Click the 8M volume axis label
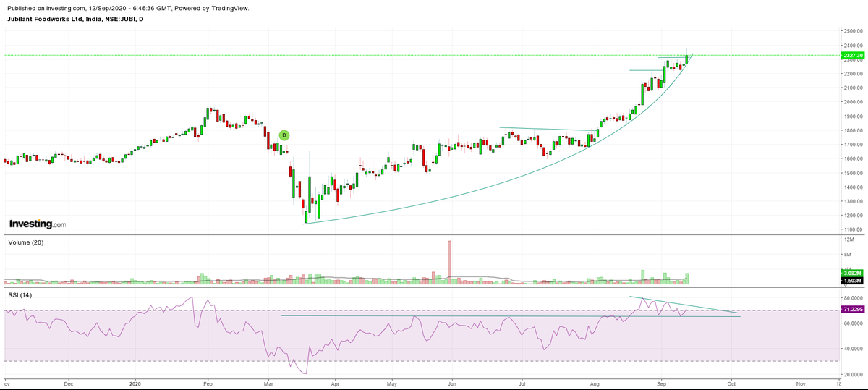This screenshot has height=390, width=868. point(848,254)
